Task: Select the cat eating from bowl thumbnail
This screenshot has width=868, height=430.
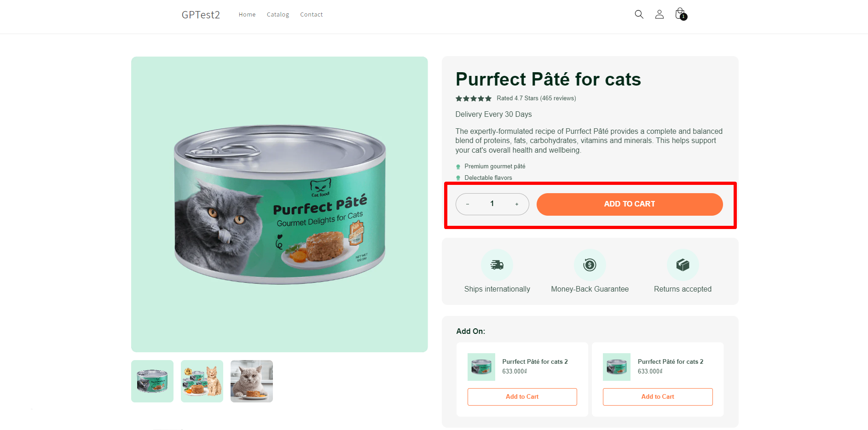Action: [251, 381]
